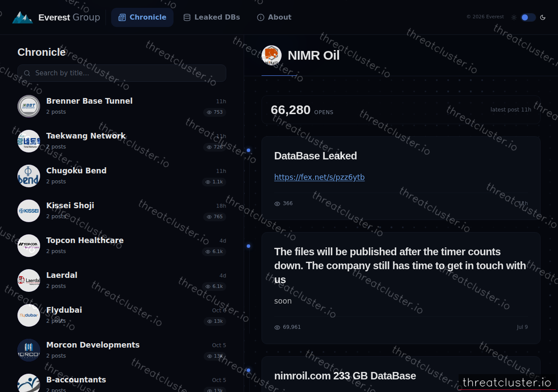This screenshot has height=392, width=558.
Task: Click the Morcon logo avatar
Action: coord(29,350)
